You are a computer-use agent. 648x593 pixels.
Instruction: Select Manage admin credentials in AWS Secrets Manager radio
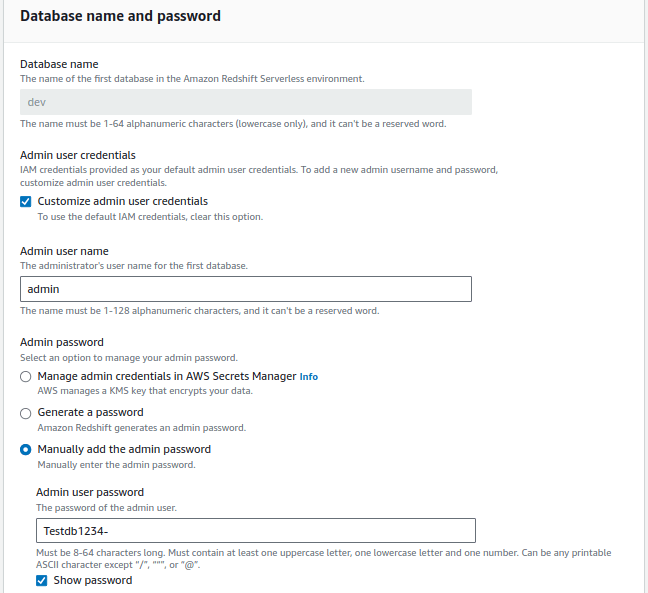[26, 377]
